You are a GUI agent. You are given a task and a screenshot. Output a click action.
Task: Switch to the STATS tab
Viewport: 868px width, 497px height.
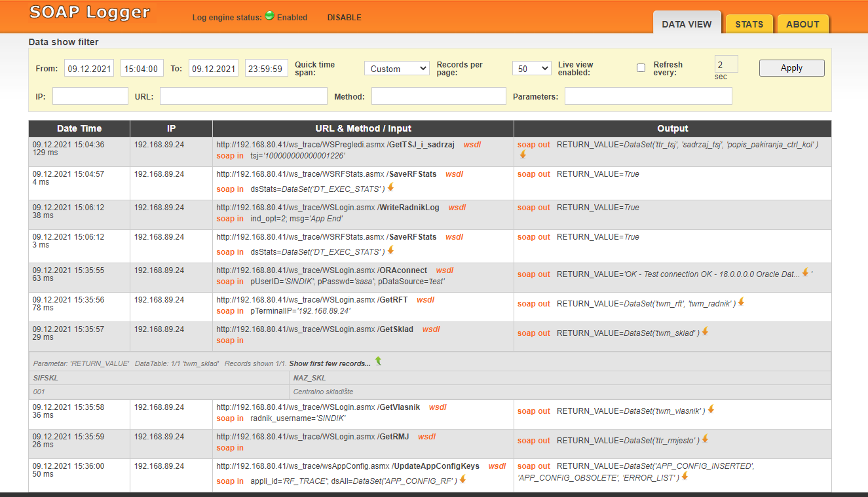point(749,24)
